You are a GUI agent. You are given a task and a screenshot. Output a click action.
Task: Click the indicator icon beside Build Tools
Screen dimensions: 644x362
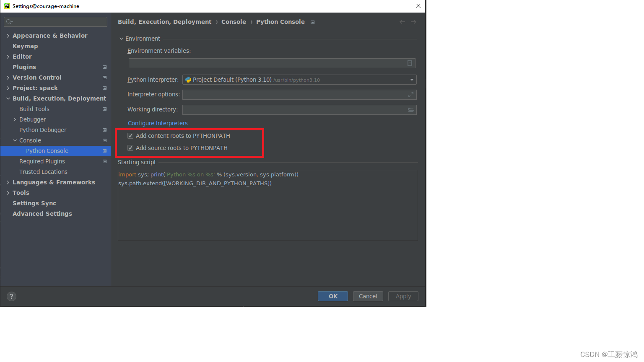click(104, 109)
